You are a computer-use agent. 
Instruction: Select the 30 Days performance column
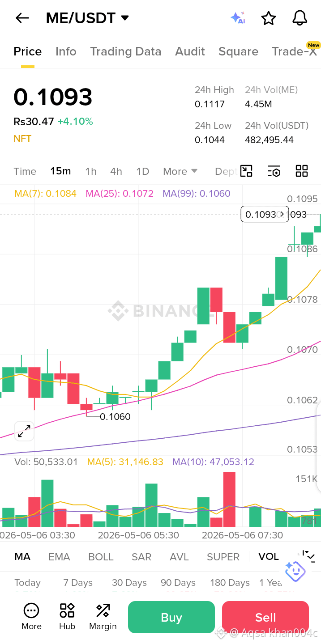point(129,583)
